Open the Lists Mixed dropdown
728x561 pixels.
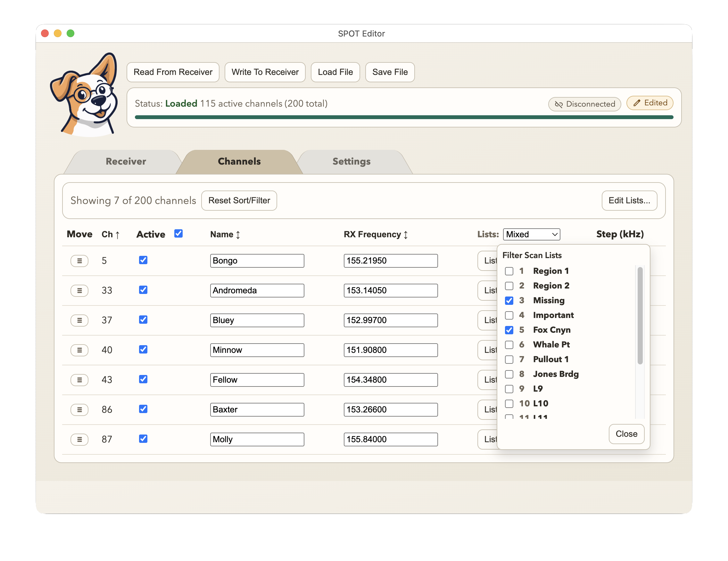[531, 234]
